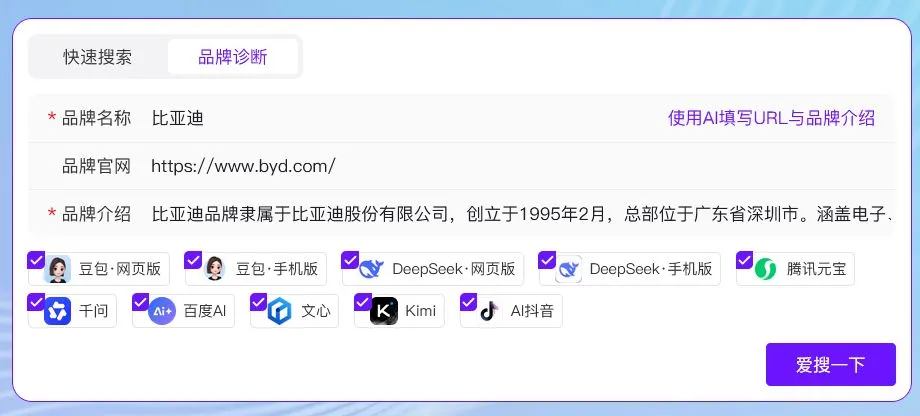Click the Baidu AI logo icon
This screenshot has width=920, height=416.
point(162,311)
